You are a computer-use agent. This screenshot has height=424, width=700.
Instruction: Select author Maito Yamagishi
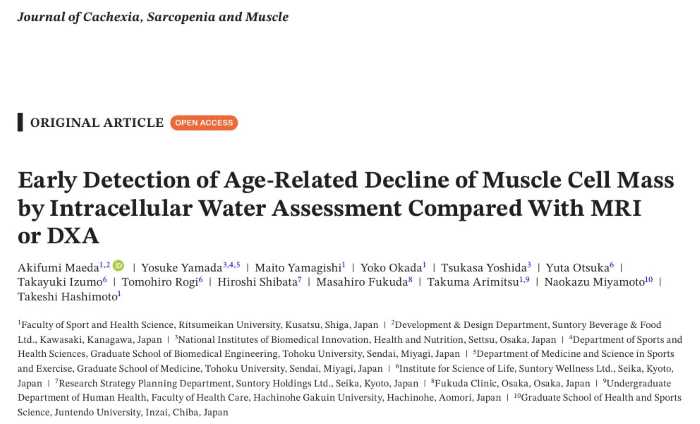coord(298,268)
